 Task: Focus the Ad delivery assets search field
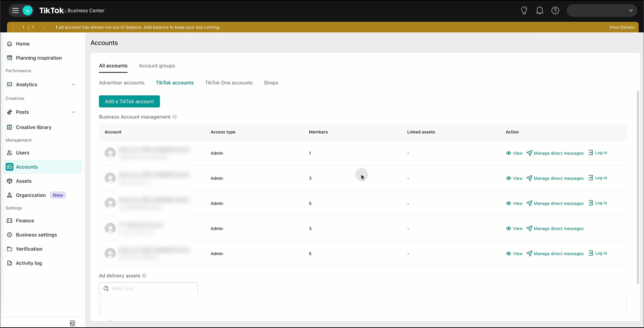coord(148,289)
